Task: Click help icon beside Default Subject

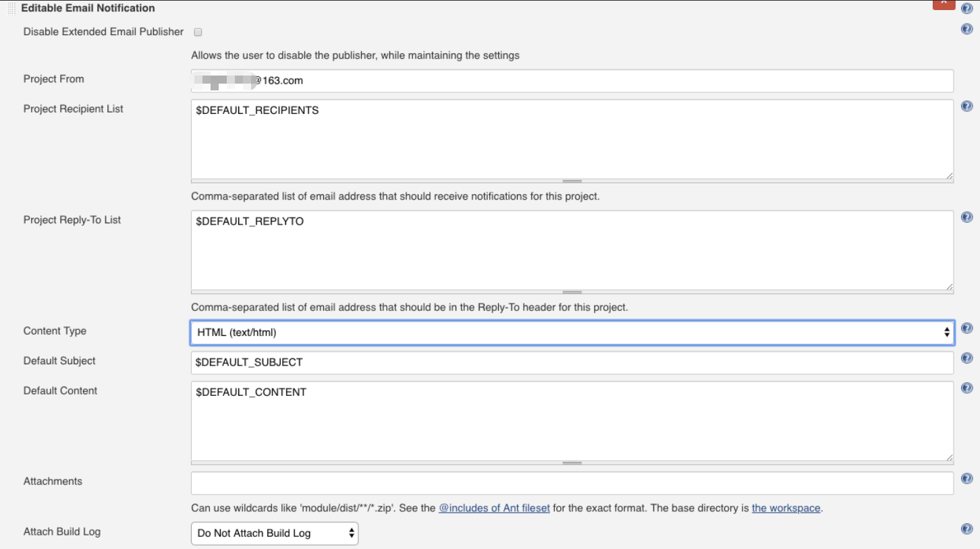Action: [967, 358]
